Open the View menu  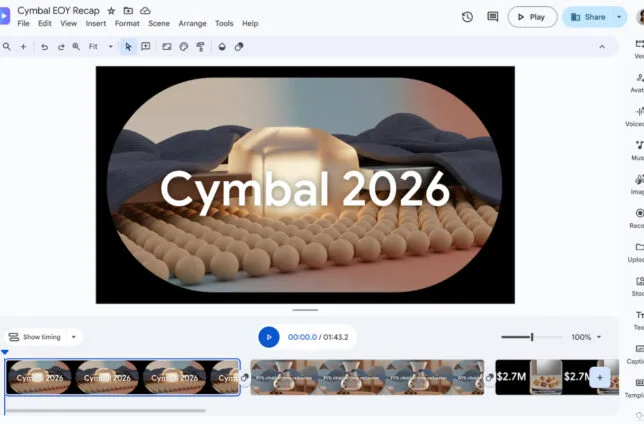pos(69,23)
